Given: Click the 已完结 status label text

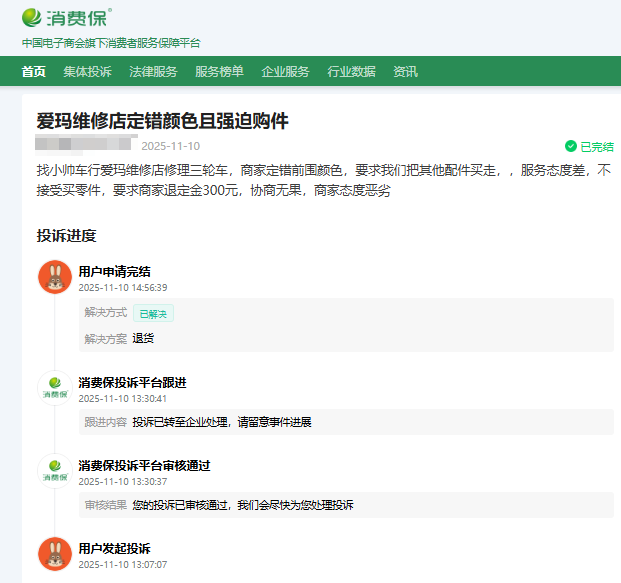Looking at the screenshot, I should (597, 146).
